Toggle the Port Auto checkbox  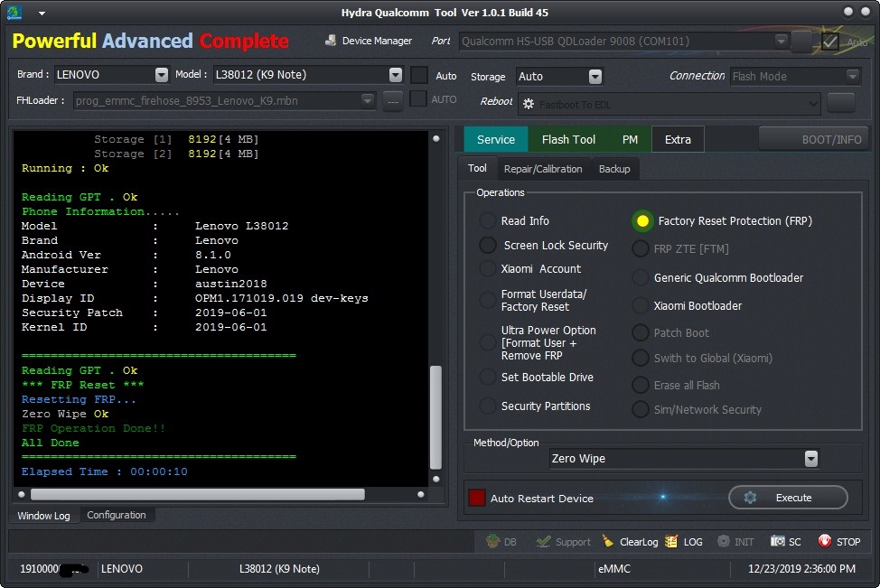pyautogui.click(x=830, y=41)
